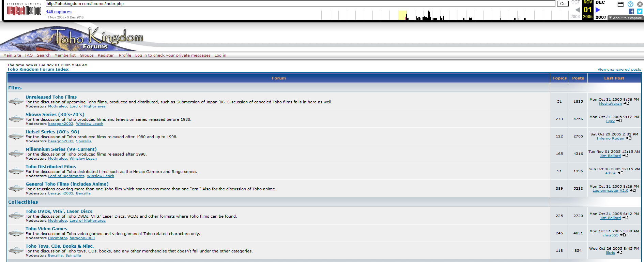Viewport: 644px width, 262px height.
Task: Click the 389 topics count in General Toho Films row
Action: 559,189
